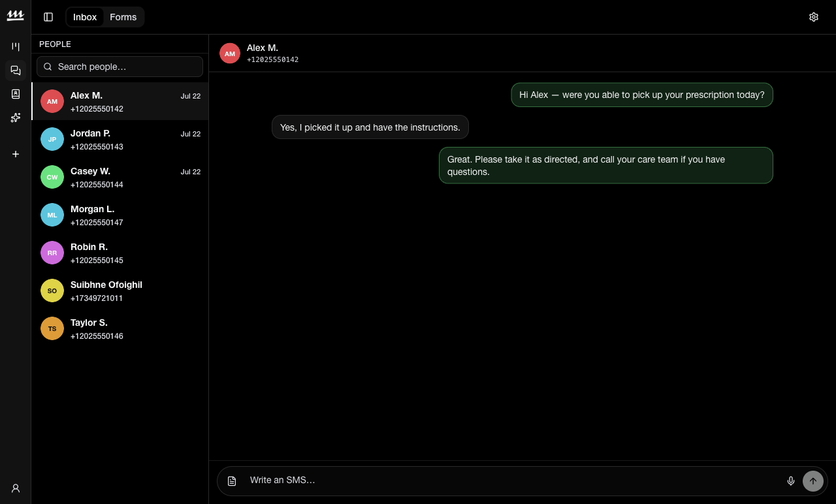836x504 pixels.
Task: Open Taylor S. conversation name
Action: [89, 323]
